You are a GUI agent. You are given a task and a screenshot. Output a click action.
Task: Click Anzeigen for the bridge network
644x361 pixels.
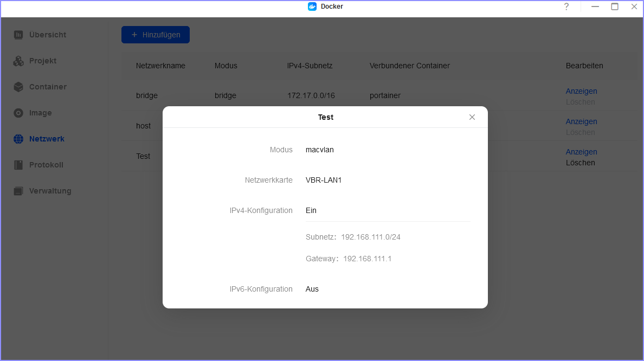581,91
